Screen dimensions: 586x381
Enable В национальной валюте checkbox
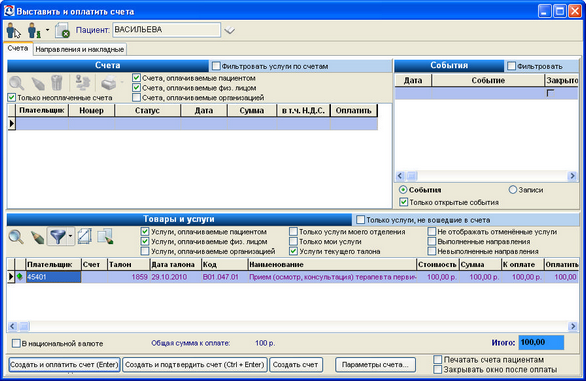(16, 343)
